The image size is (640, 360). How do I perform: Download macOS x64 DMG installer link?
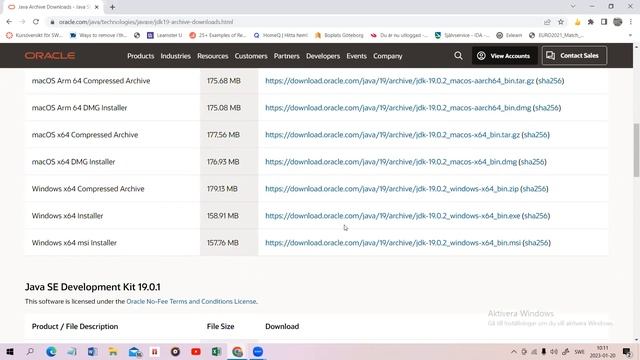pos(391,162)
